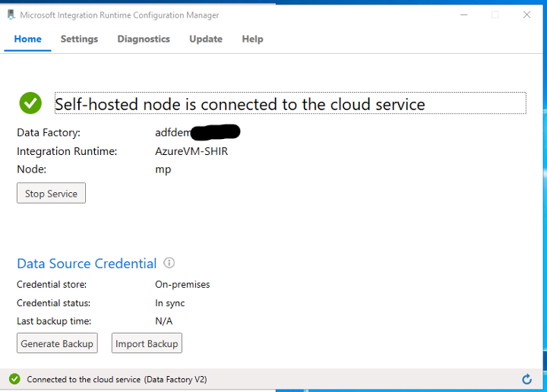547x392 pixels.
Task: Open the Help tab
Action: 252,39
